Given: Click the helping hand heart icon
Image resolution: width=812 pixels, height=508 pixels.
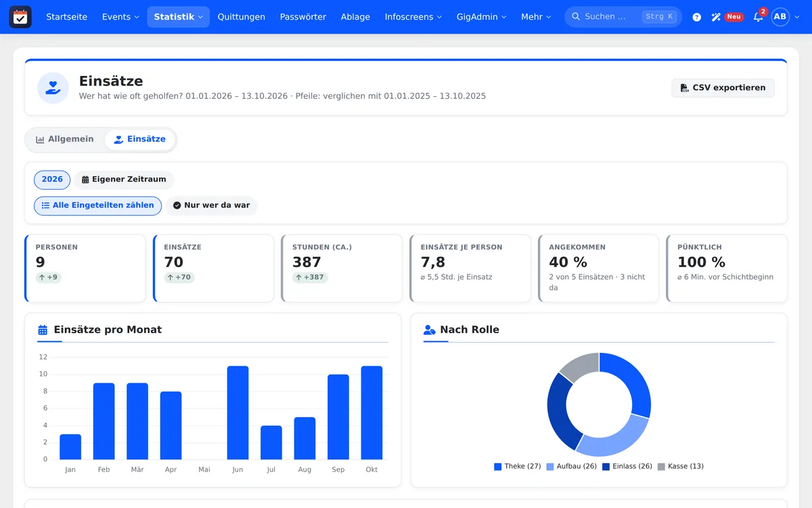Looking at the screenshot, I should (x=53, y=88).
